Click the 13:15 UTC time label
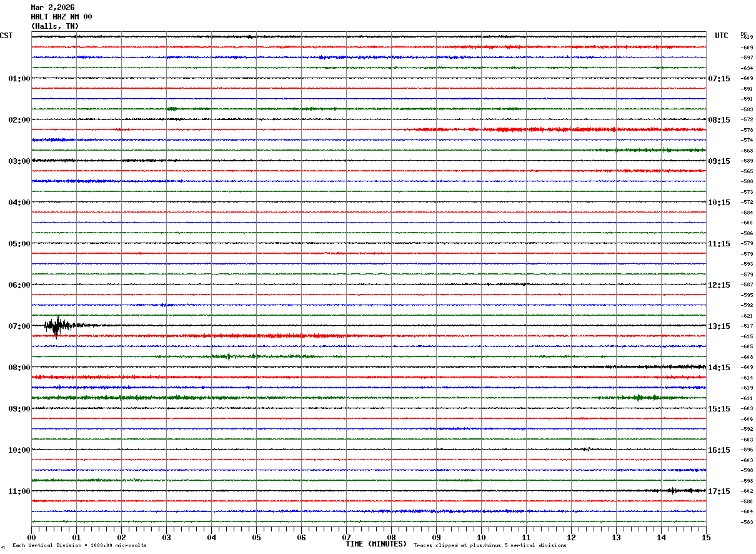 click(719, 326)
